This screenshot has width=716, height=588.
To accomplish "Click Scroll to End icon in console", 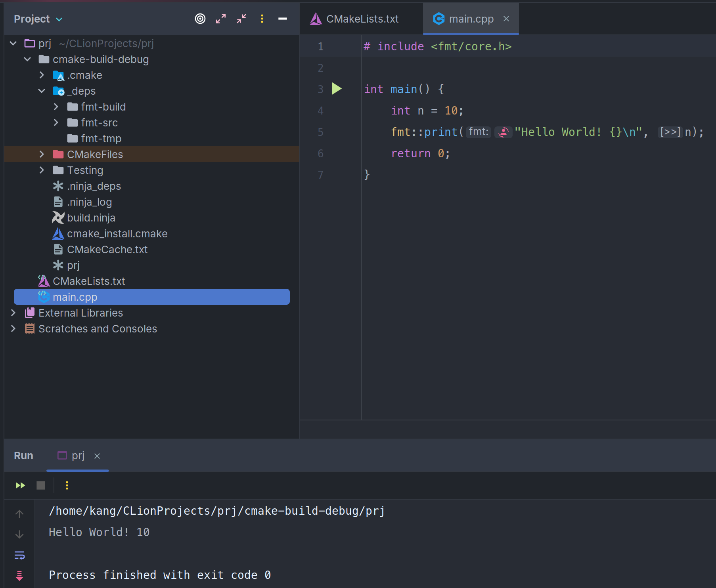I will [x=19, y=576].
